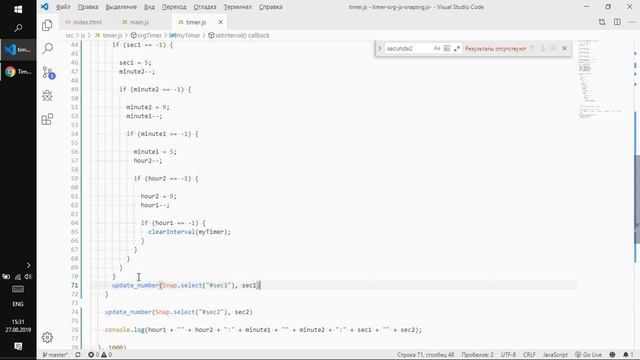Image resolution: width=640 pixels, height=360 pixels.
Task: Expand the replace row in find widget
Action: coord(380,49)
